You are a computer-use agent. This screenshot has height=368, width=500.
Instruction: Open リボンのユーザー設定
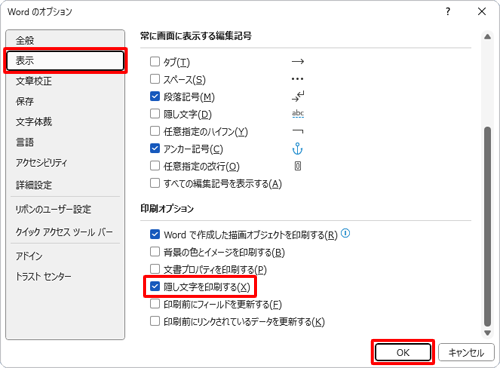tap(65, 209)
